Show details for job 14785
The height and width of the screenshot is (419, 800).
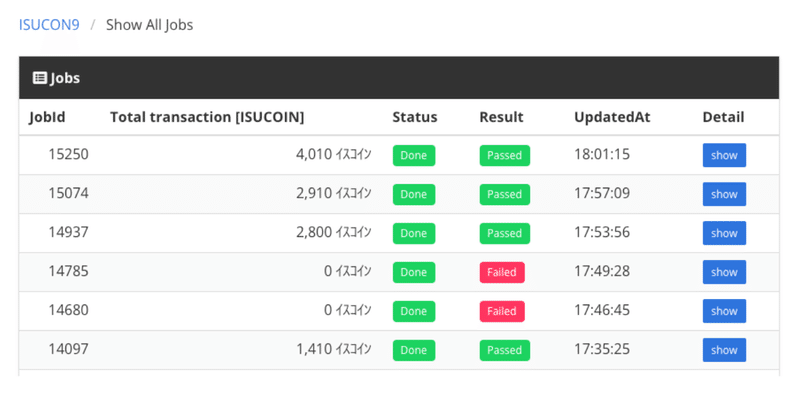[x=724, y=272]
